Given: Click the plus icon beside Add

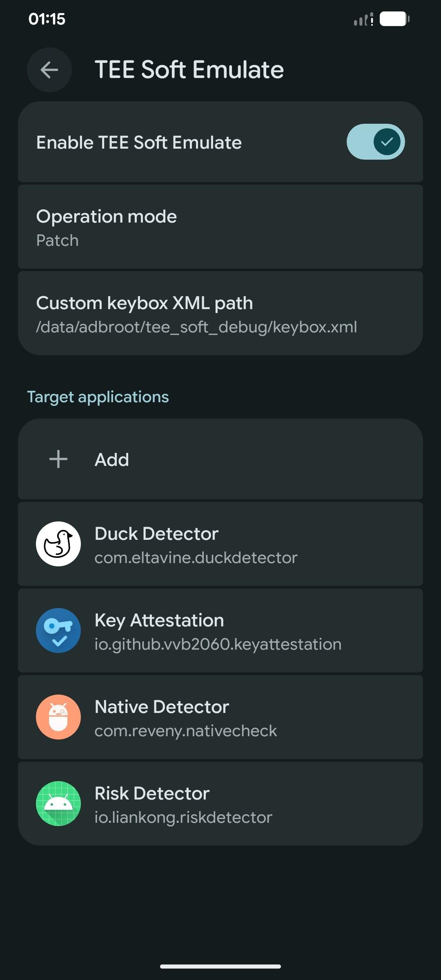Looking at the screenshot, I should (58, 459).
